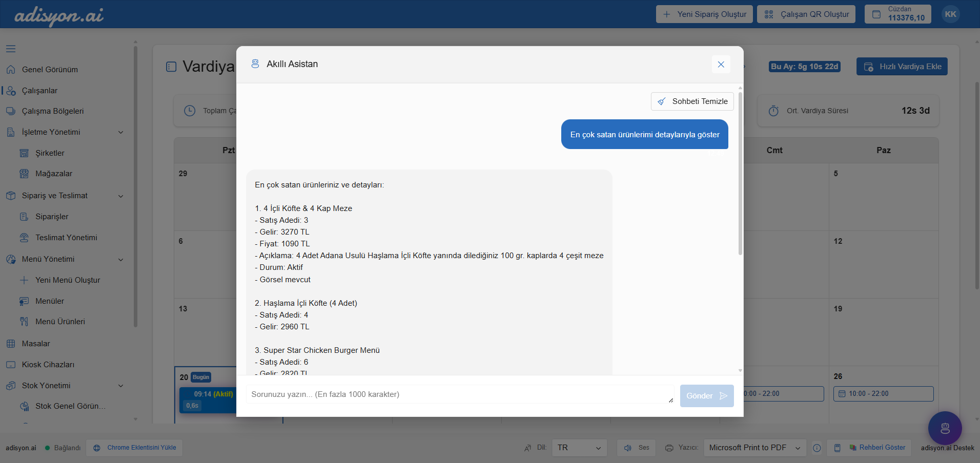Image resolution: width=980 pixels, height=463 pixels.
Task: Open the Yazıcı printer dropdown
Action: pyautogui.click(x=754, y=448)
